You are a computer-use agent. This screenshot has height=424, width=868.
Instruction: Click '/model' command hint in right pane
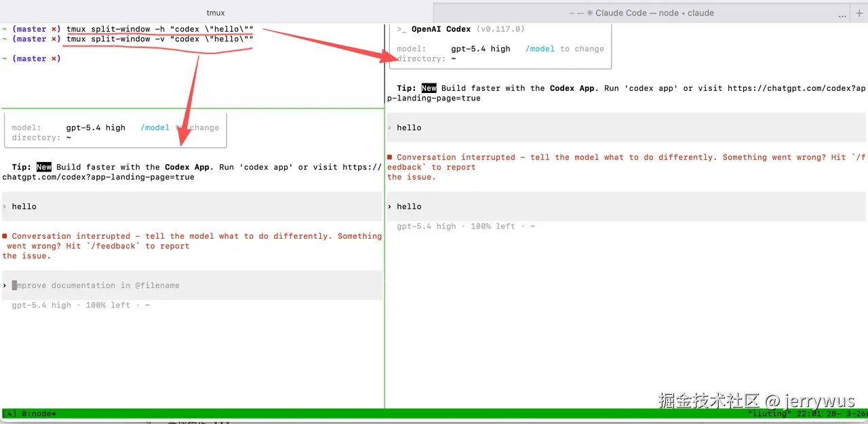(540, 49)
